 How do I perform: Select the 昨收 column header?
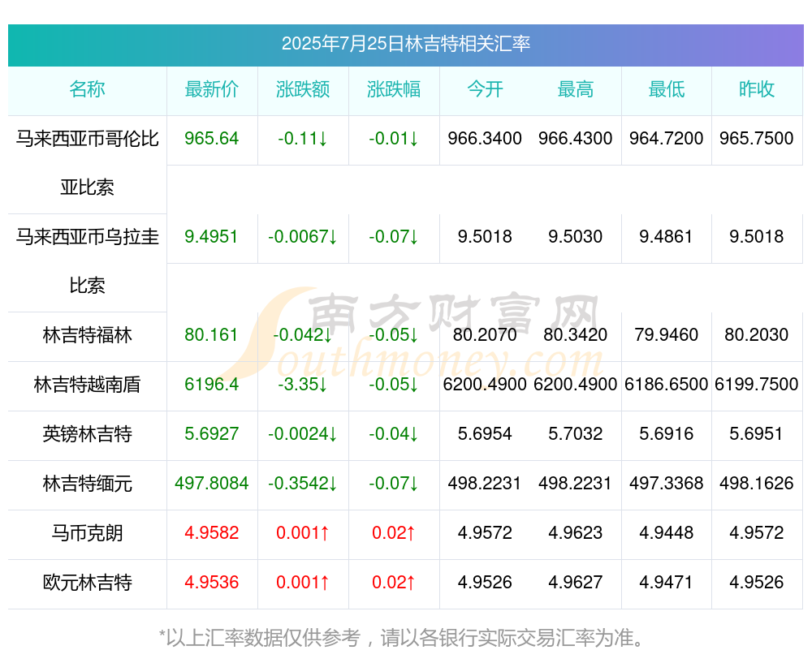(757, 89)
